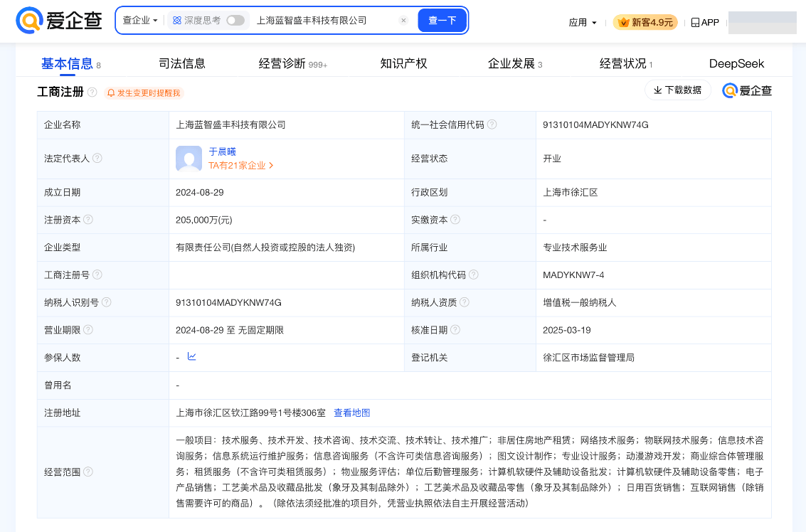Viewport: 806px width, 532px height.
Task: Click help icon beside 经营范围
Action: coord(88,472)
